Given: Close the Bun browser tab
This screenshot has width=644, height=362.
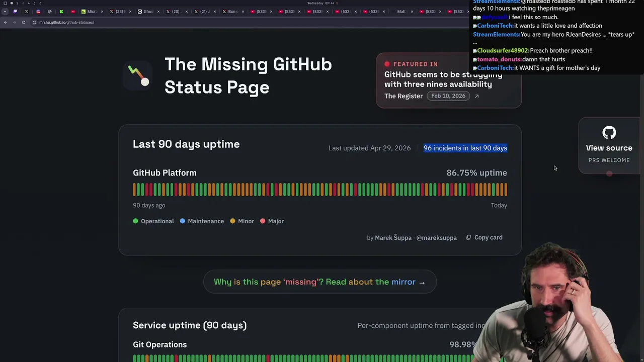Looking at the screenshot, I should pos(243,12).
